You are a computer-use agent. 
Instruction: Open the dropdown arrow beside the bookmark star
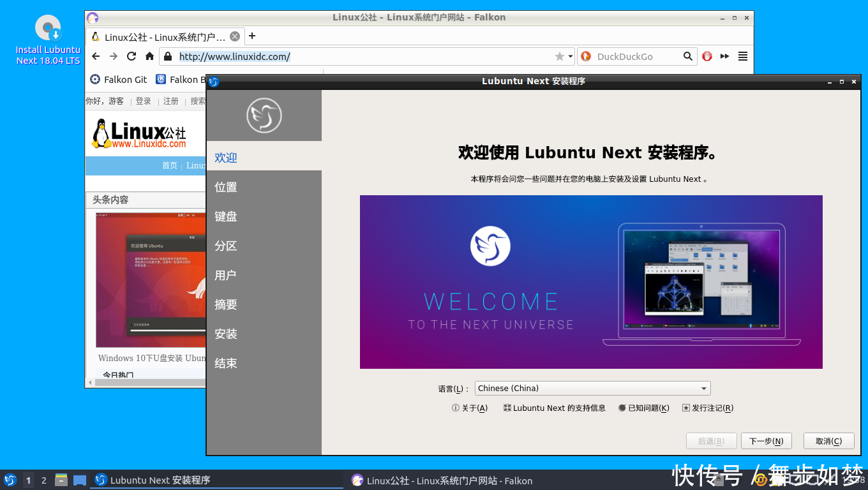point(569,56)
